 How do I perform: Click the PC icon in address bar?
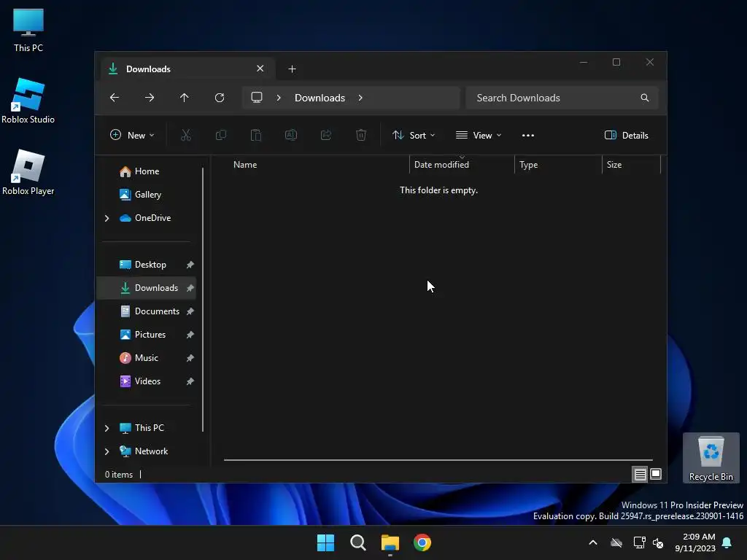point(257,98)
